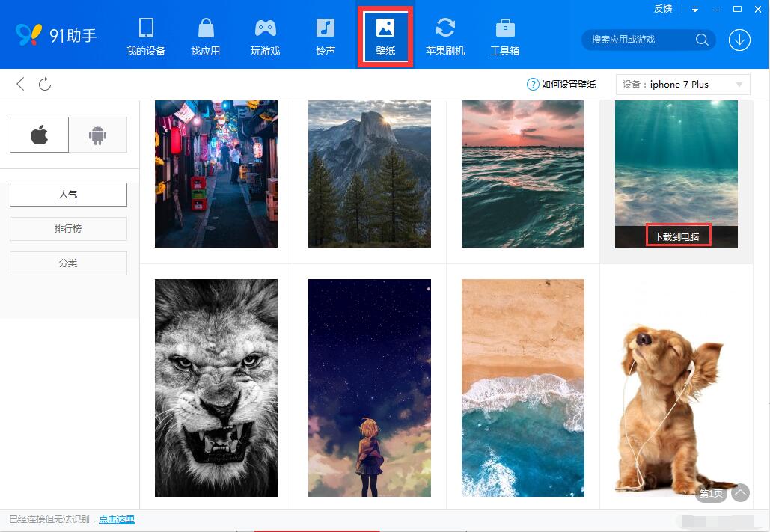Image resolution: width=770 pixels, height=532 pixels.
Task: Go back using the left arrow
Action: coord(20,84)
